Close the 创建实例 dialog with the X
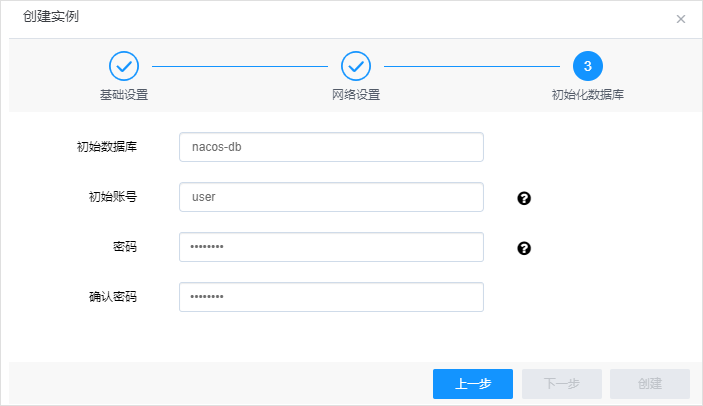The image size is (703, 406). tap(681, 19)
